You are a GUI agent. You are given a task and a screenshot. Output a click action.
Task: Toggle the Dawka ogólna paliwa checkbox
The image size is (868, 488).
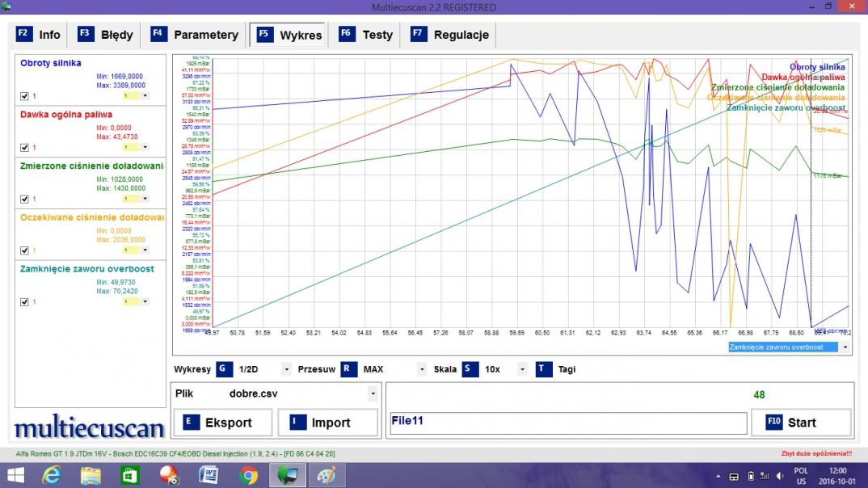click(24, 148)
